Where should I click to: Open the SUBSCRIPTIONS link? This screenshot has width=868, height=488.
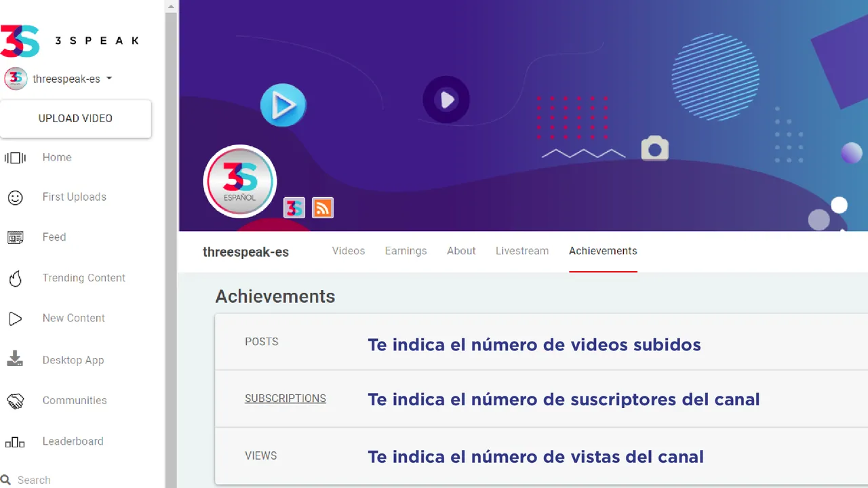click(x=285, y=399)
